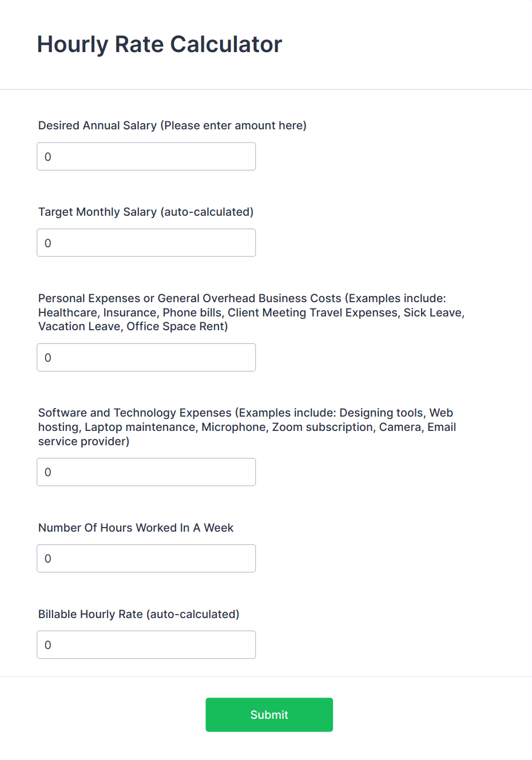Select the value in the hourly rate field
This screenshot has height=760, width=532.
click(x=48, y=644)
